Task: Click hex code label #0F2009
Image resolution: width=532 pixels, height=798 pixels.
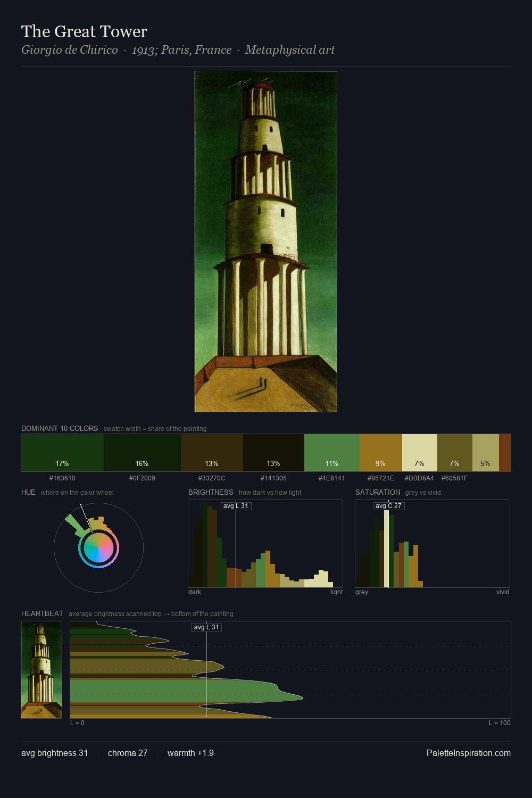Action: point(142,478)
